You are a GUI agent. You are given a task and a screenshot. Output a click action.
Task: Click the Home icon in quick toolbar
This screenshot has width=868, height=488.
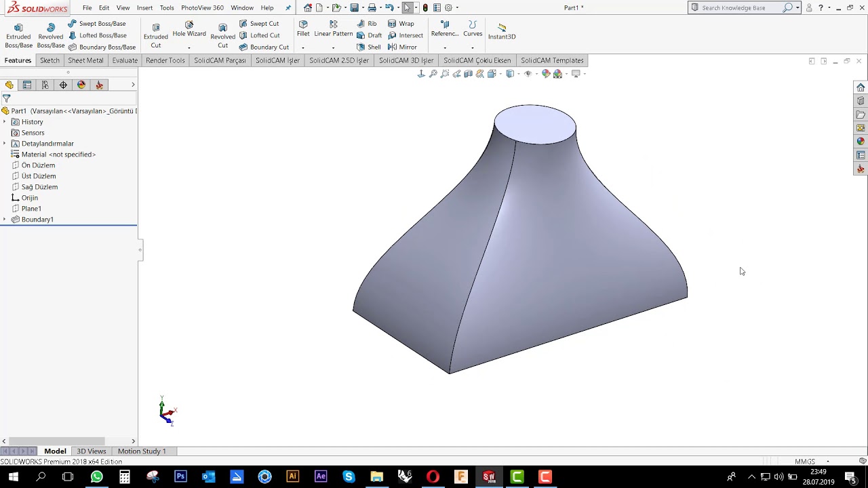(x=308, y=7)
